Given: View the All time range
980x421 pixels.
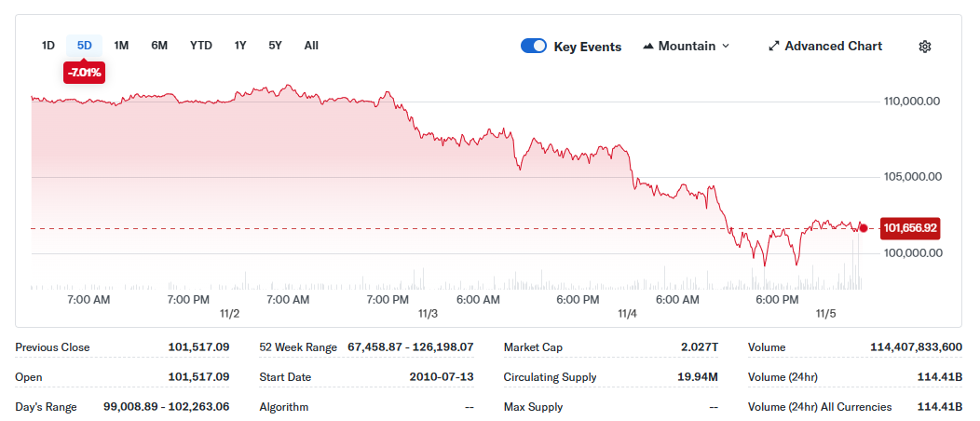Looking at the screenshot, I should click(311, 46).
